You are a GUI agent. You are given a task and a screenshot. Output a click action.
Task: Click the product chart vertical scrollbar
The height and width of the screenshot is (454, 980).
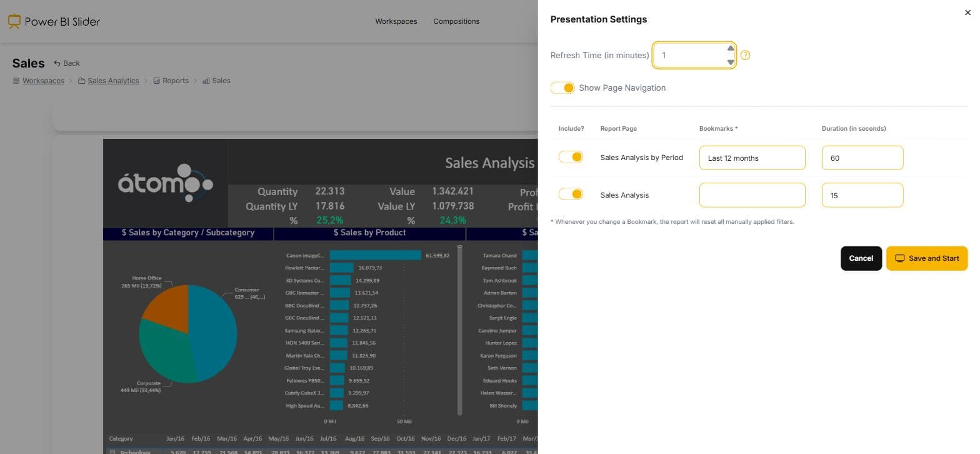tap(460, 330)
